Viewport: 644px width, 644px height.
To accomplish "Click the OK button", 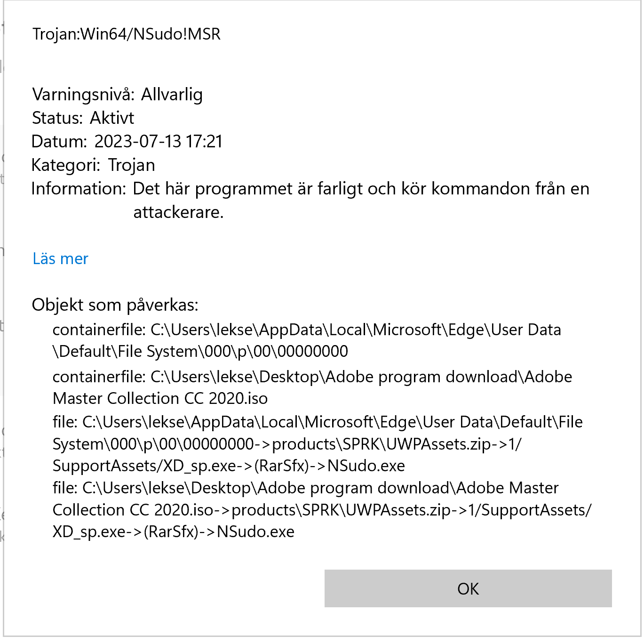I will point(468,588).
